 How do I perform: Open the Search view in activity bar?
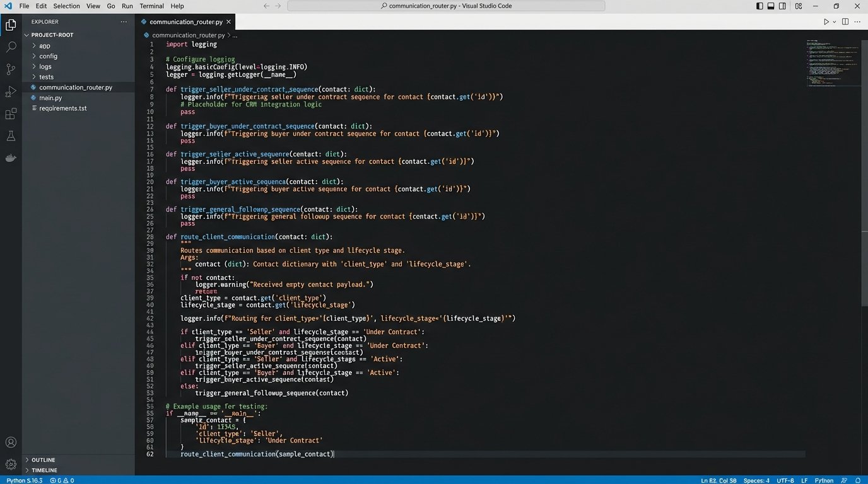point(11,47)
